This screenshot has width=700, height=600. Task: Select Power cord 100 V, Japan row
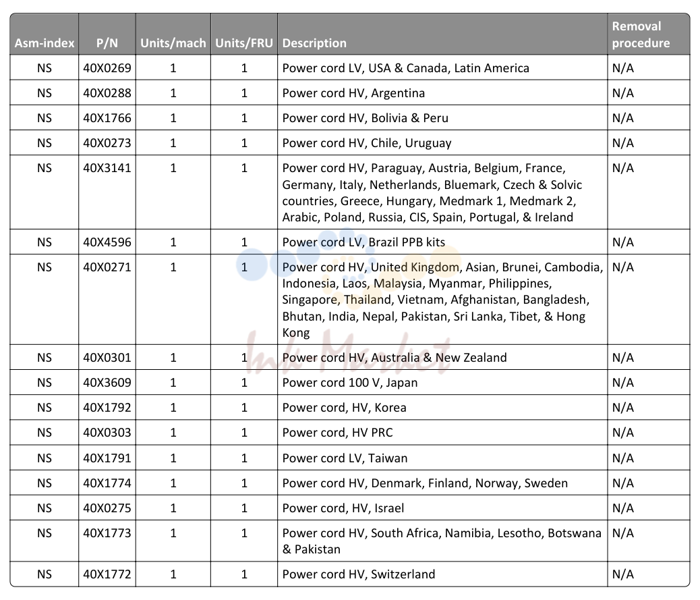pos(350,382)
